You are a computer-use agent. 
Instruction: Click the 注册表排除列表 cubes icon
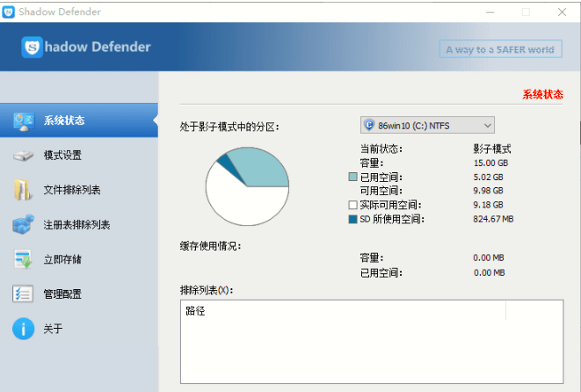23,225
